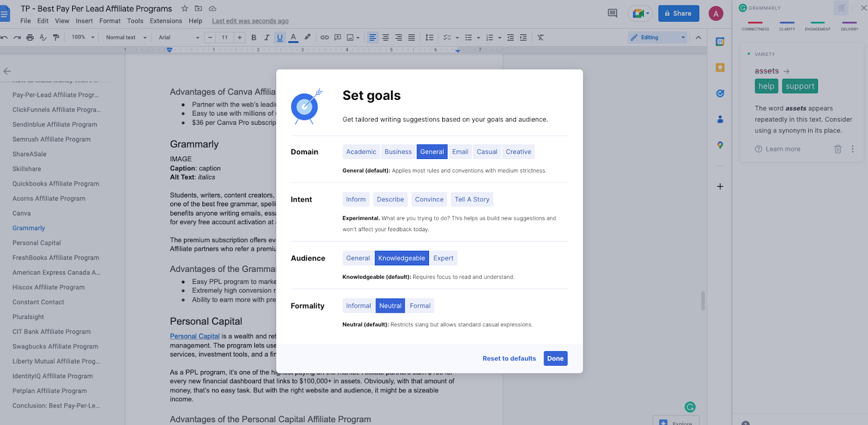Apply center alignment
Image resolution: width=868 pixels, height=425 pixels.
(x=386, y=37)
